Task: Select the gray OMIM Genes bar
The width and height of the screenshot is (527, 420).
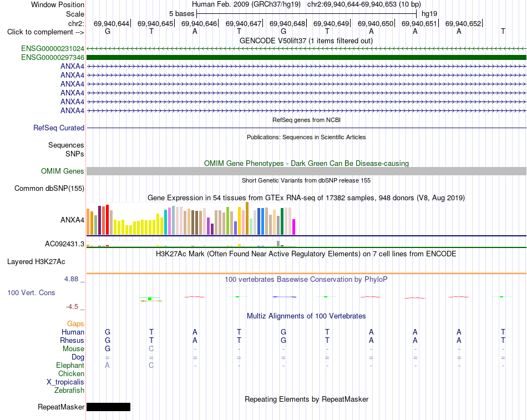Action: [x=306, y=171]
